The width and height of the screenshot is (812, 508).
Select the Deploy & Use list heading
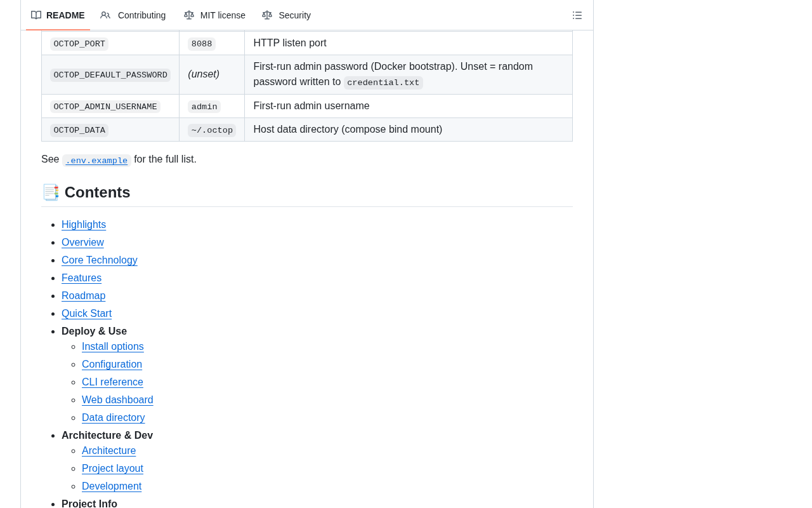(94, 331)
